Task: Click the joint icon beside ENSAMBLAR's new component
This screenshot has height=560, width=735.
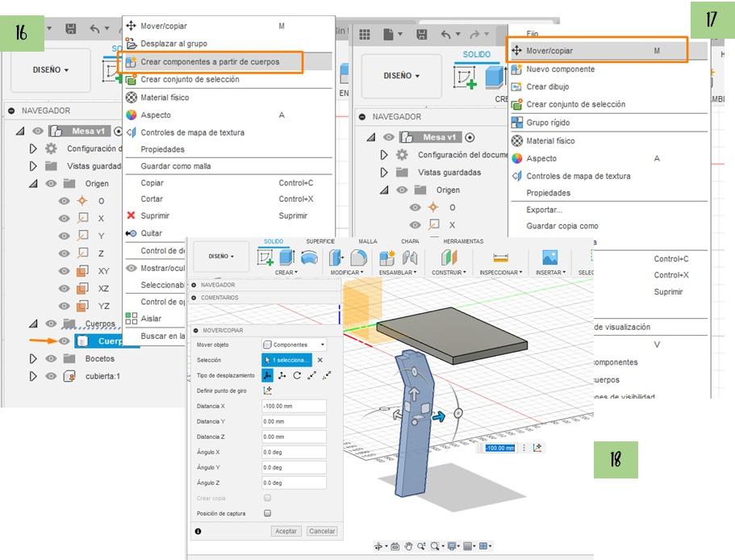Action: (x=410, y=257)
